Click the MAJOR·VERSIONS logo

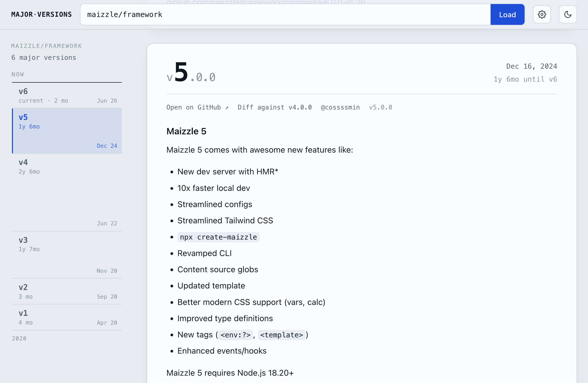coord(41,14)
